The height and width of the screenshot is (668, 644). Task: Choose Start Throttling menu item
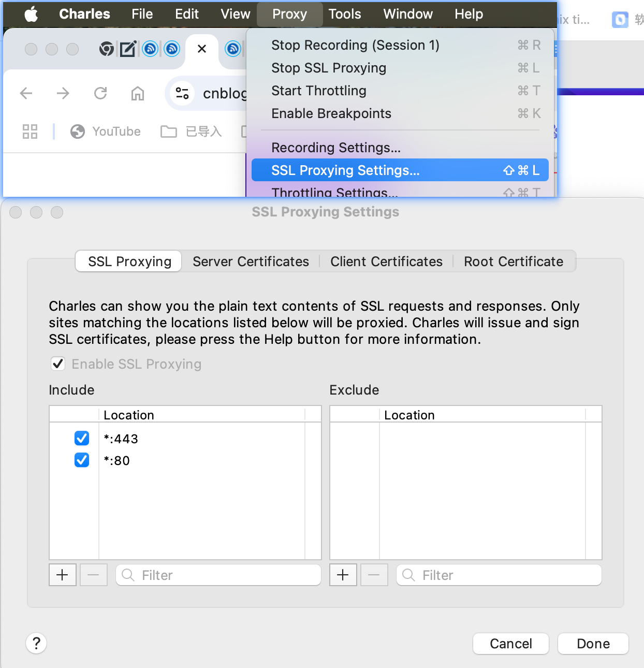pos(400,91)
